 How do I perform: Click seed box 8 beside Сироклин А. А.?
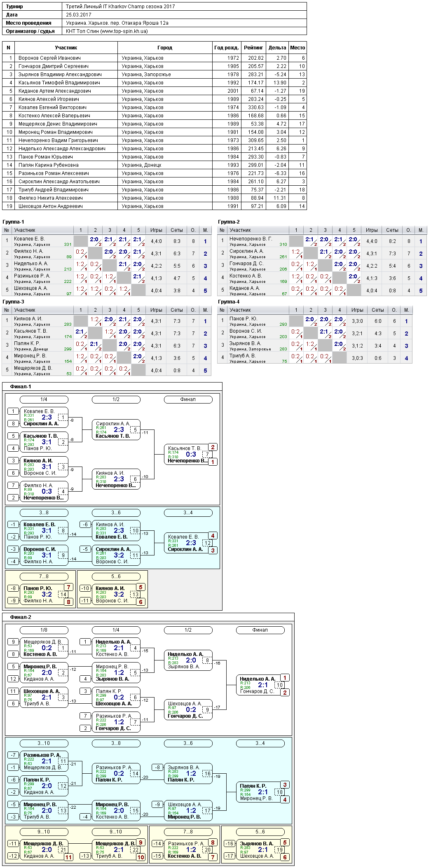13,423
